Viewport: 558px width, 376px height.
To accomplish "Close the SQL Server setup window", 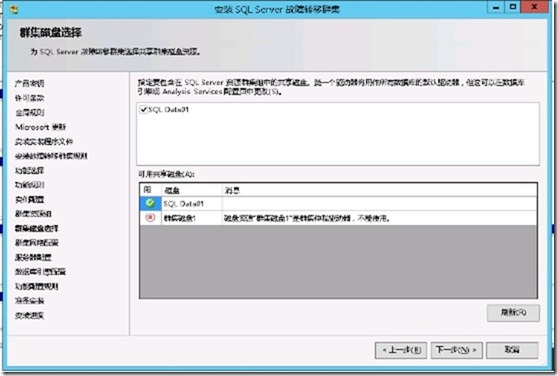I will click(x=534, y=7).
